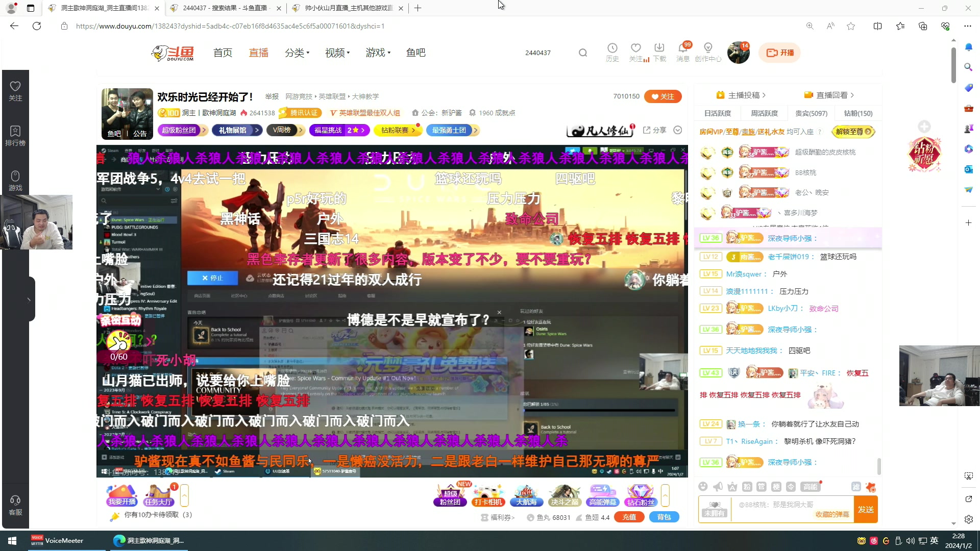Open 超级粉丝团 gift icon

click(x=450, y=495)
